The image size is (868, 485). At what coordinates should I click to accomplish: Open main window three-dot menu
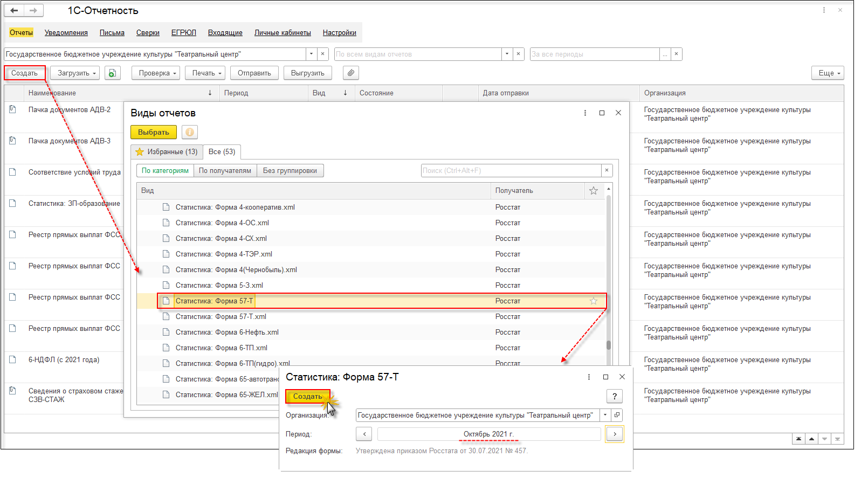tap(824, 10)
